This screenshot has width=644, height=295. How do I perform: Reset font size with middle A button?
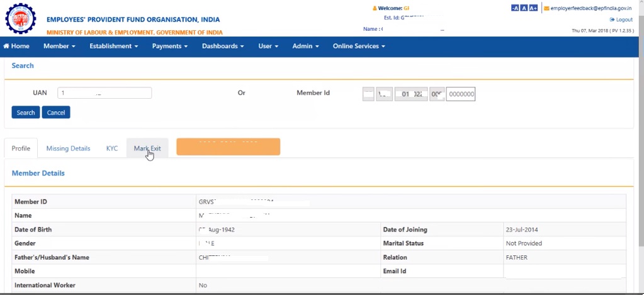(524, 8)
